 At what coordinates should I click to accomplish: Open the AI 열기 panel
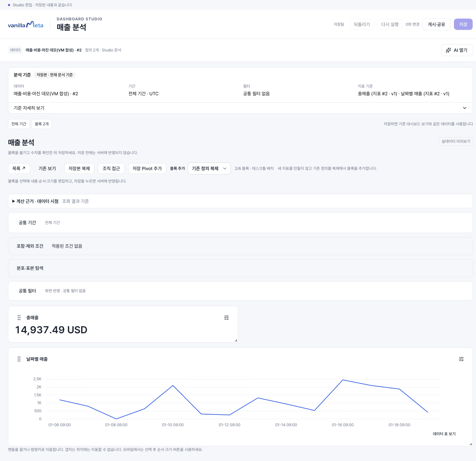tap(457, 50)
